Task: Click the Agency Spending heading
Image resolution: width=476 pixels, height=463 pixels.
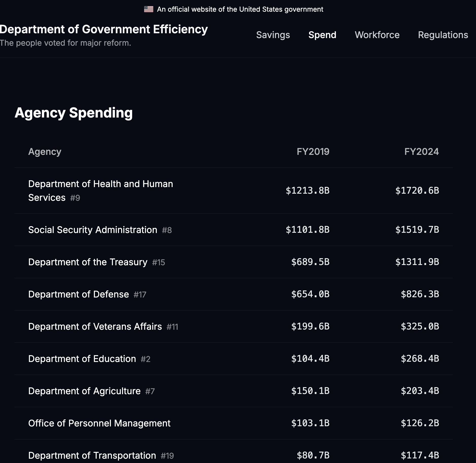Action: coord(74,113)
